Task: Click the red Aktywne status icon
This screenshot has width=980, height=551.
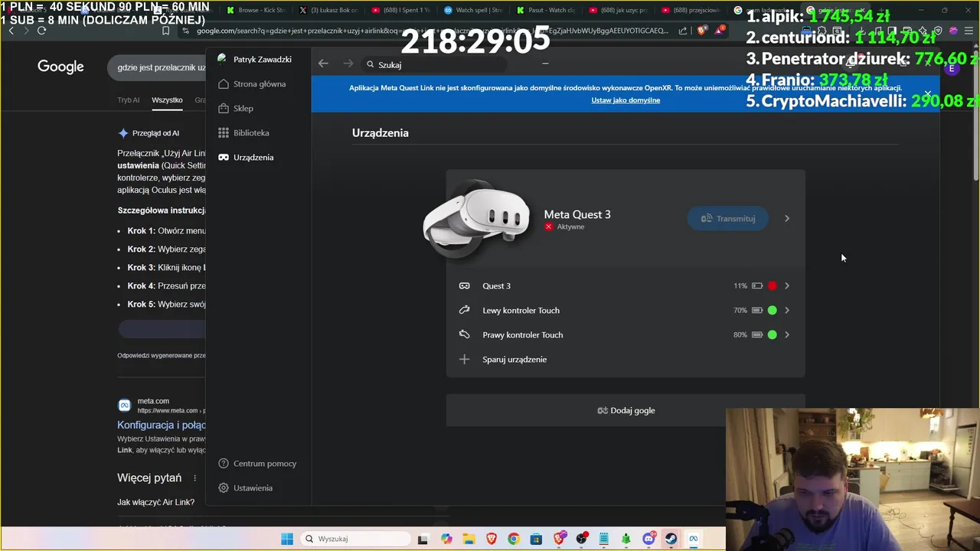Action: (x=548, y=227)
